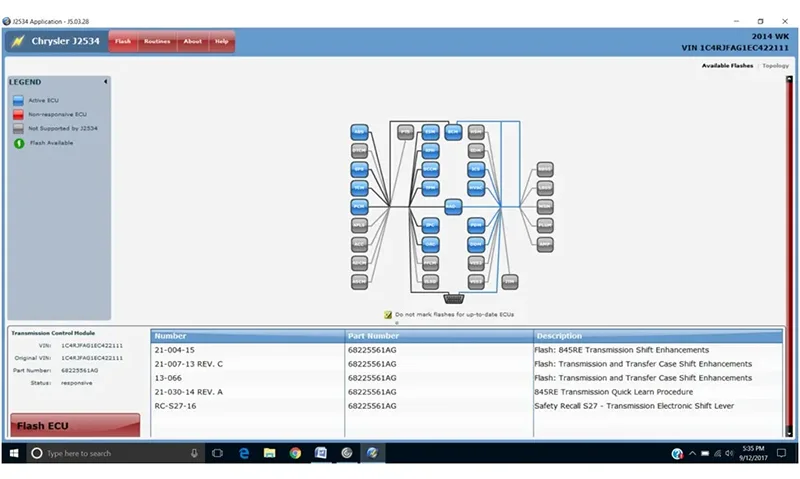Screen dimensions: 800x479
Task: Click 'Flash: 845RE Transmission Shift Enhancements' text
Action: (x=621, y=350)
